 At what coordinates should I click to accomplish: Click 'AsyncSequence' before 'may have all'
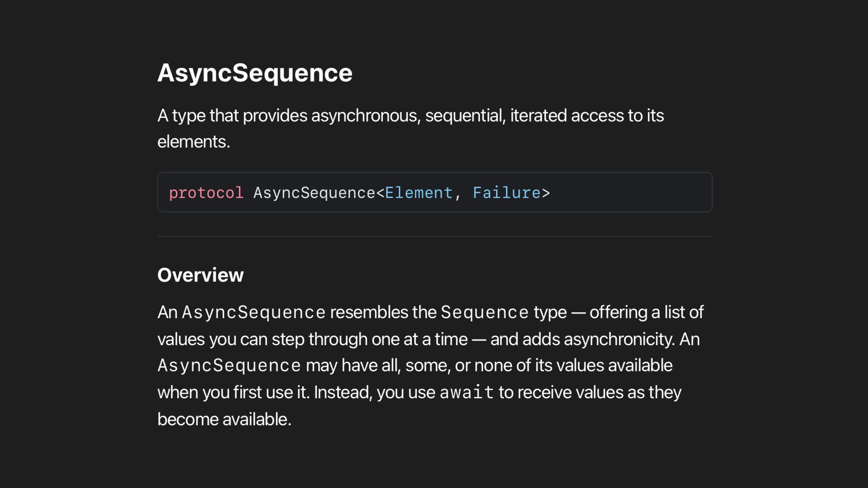pos(229,366)
